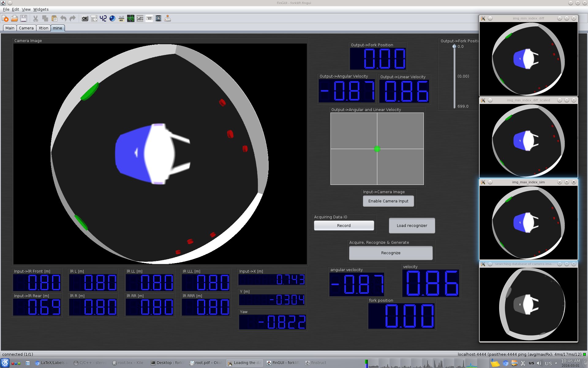Switch to the Camera tab
The height and width of the screenshot is (368, 588).
coord(26,28)
